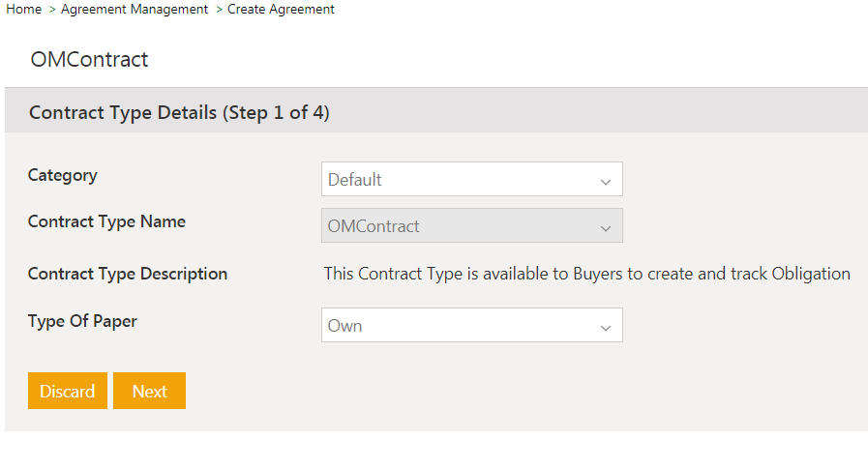Viewport: 868px width, 469px height.
Task: Select the Create Agreement breadcrumb
Action: (x=281, y=10)
